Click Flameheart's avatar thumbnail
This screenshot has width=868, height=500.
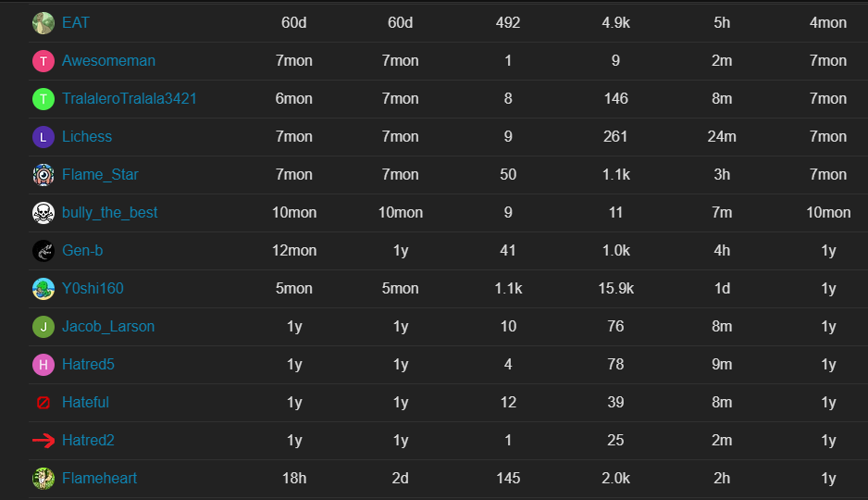(x=43, y=479)
